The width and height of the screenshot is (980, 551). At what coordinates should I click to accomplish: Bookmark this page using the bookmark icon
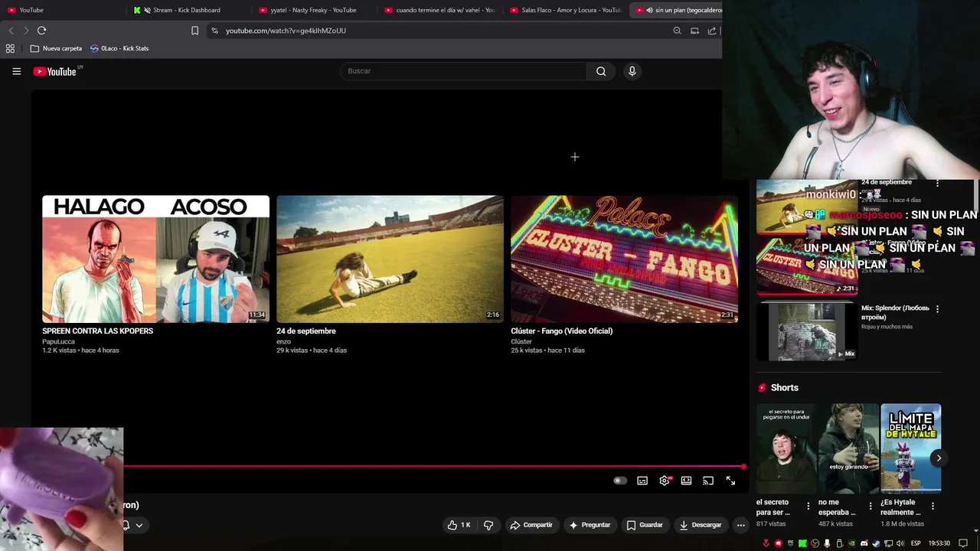pyautogui.click(x=194, y=31)
